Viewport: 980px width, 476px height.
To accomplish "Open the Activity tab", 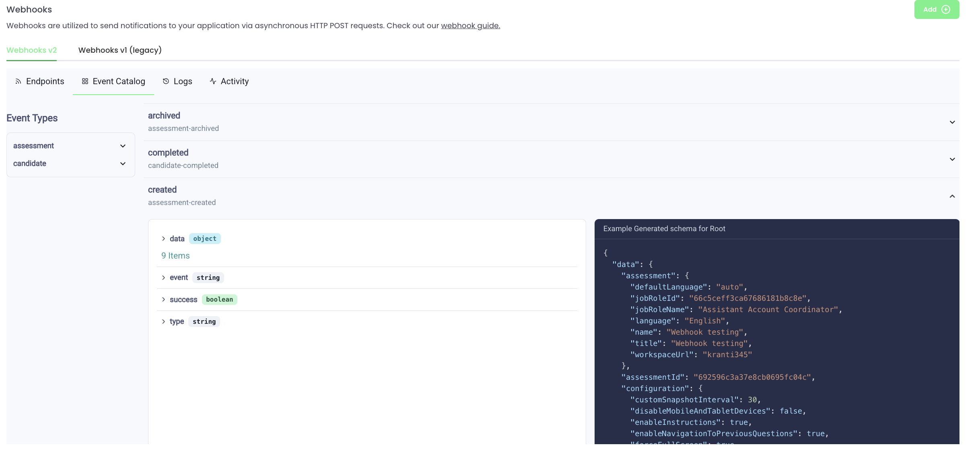I will point(235,82).
